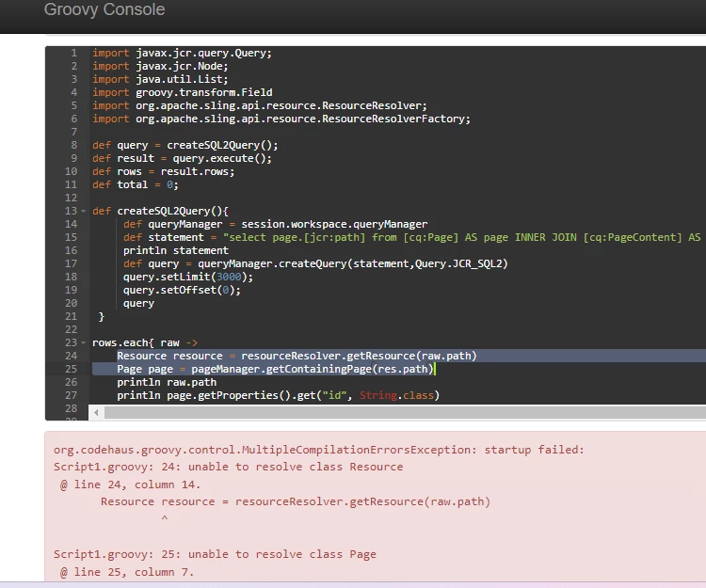Click the queryManager assignment on line 14
Viewport: 706px width, 588px height.
(x=276, y=224)
